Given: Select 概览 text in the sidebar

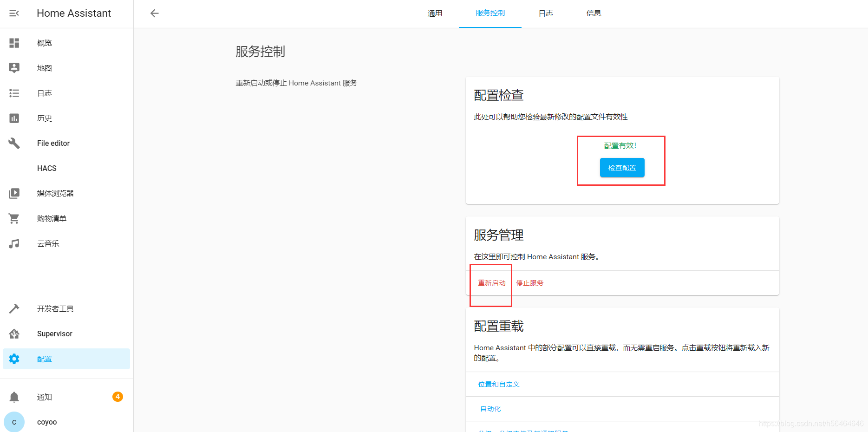Looking at the screenshot, I should click(45, 43).
